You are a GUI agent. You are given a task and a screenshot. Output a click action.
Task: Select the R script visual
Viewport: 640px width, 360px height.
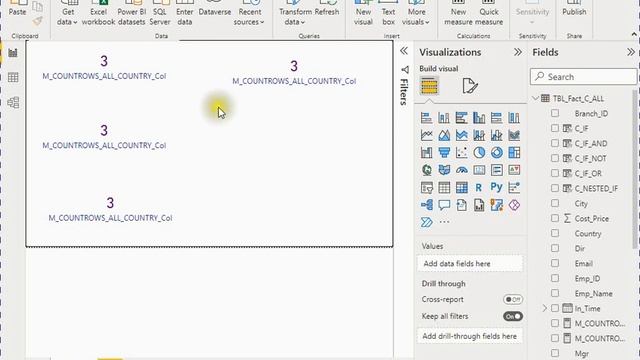tap(479, 187)
